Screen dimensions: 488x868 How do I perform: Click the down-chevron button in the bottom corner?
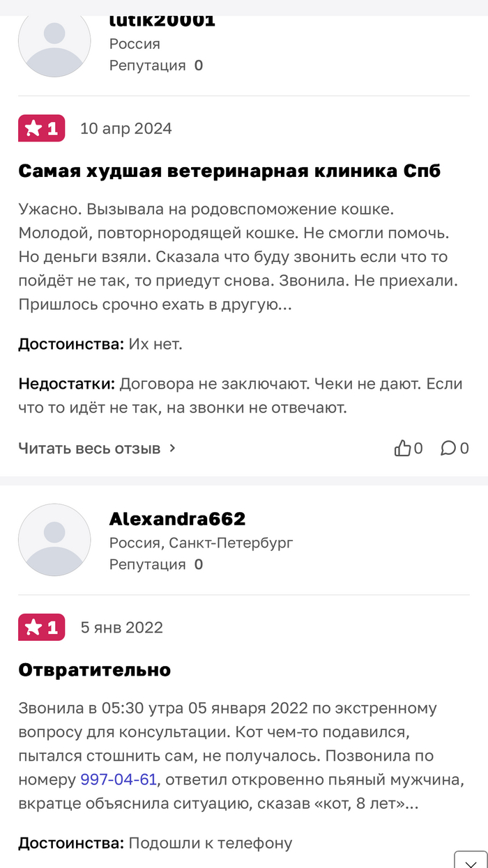click(x=471, y=859)
